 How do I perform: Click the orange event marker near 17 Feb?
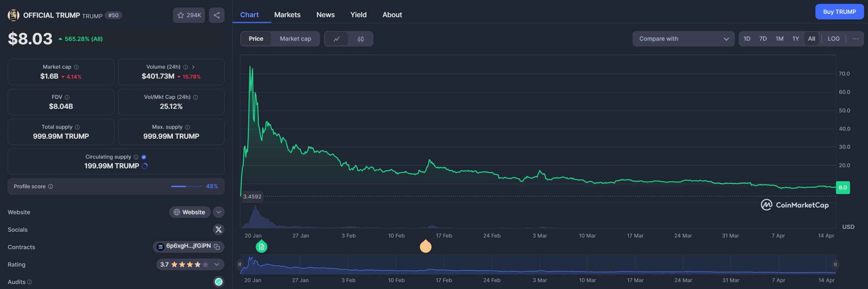pyautogui.click(x=426, y=246)
